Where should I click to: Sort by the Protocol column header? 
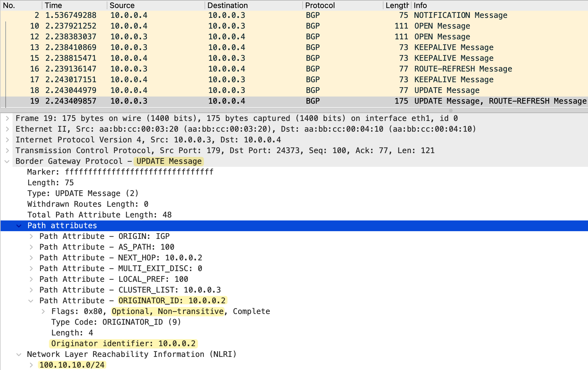click(x=320, y=5)
